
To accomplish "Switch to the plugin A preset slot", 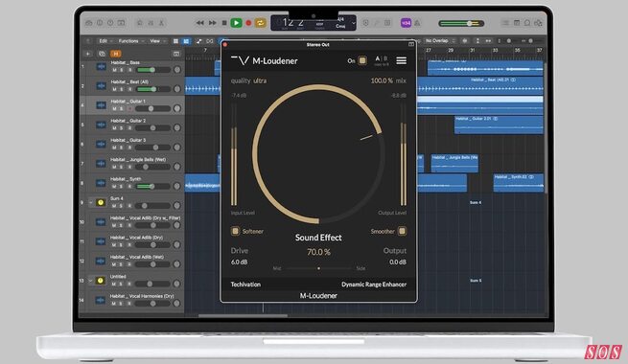I will (x=378, y=58).
